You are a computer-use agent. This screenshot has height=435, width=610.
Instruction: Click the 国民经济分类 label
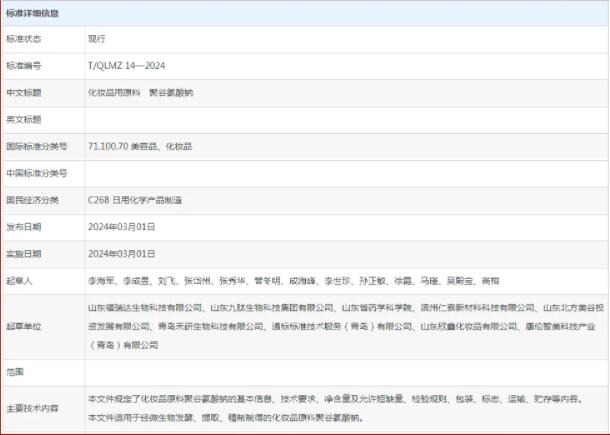click(32, 200)
